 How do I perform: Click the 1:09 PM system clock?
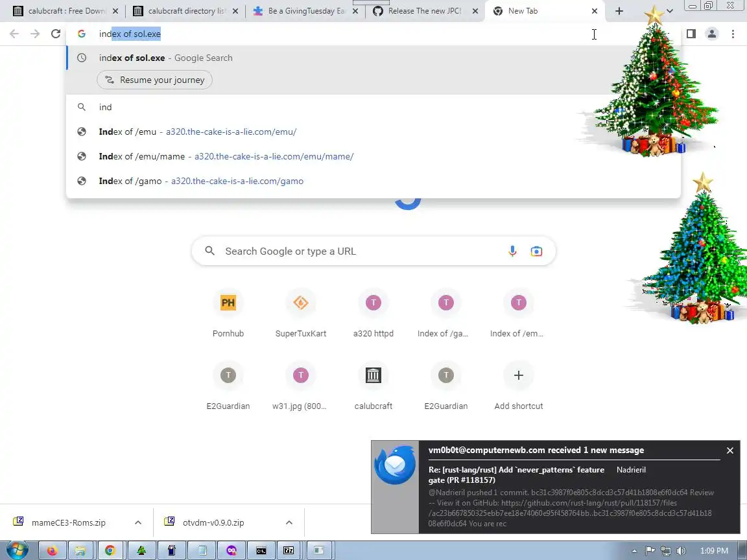714,550
